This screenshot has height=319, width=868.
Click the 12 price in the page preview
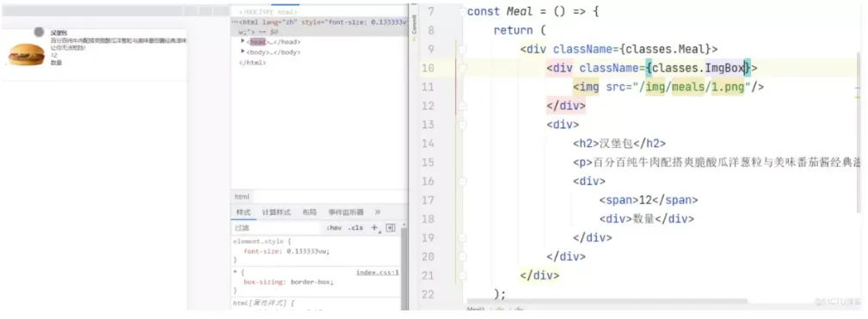53,55
